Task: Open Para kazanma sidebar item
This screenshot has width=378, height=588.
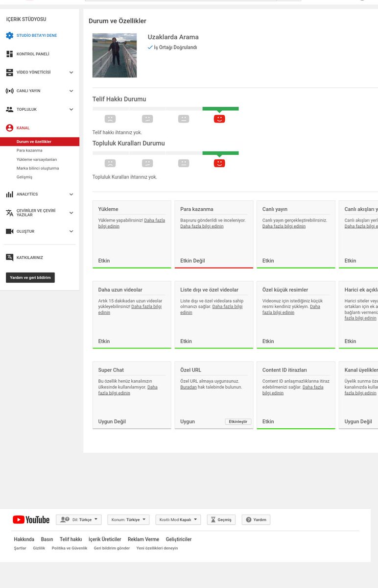Action: point(29,150)
